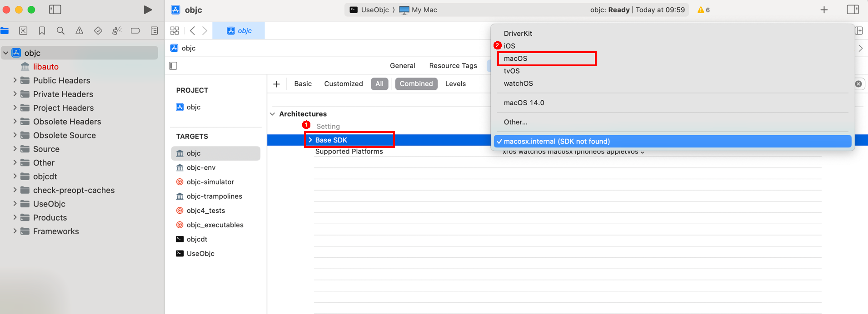
Task: Choose macOS from the SDK menu
Action: [515, 59]
